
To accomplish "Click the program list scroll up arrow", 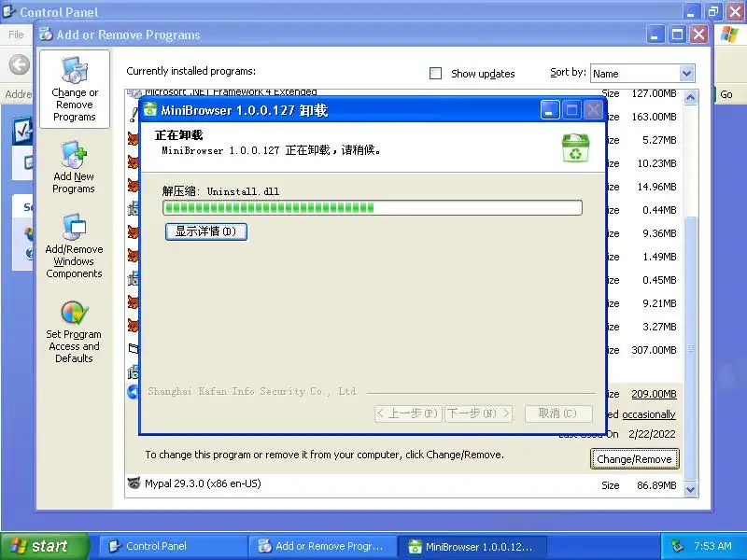I will click(x=690, y=97).
